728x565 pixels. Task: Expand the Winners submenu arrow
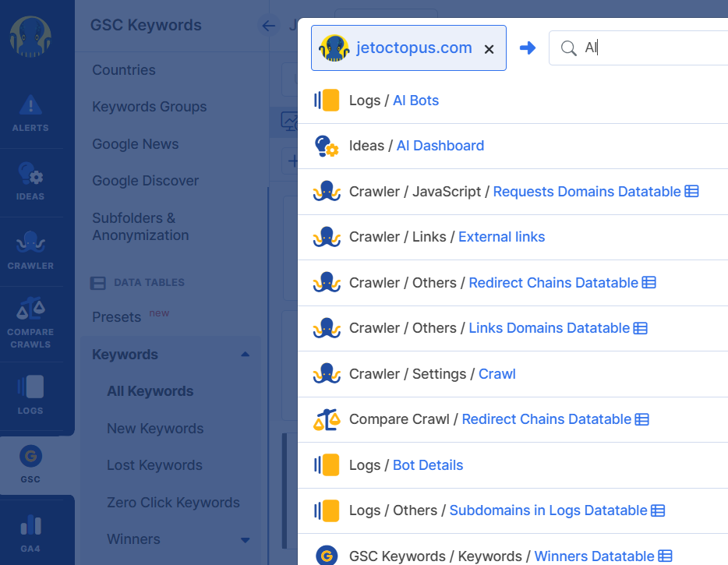point(246,539)
